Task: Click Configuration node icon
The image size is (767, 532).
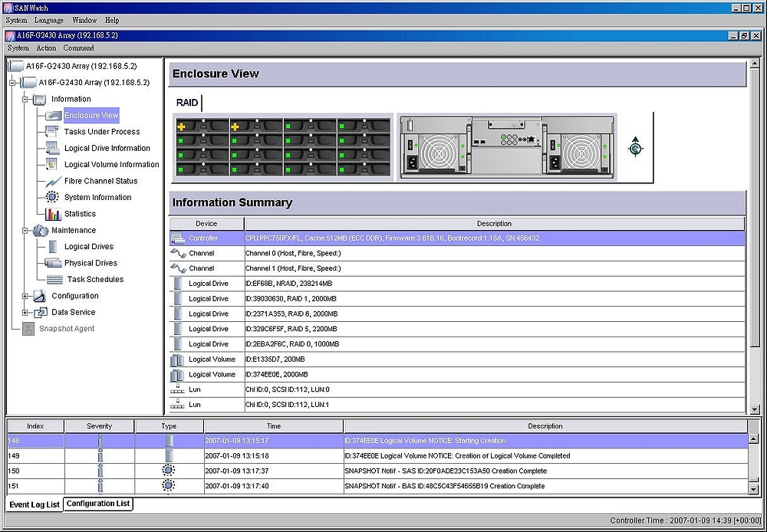Action: (x=40, y=296)
